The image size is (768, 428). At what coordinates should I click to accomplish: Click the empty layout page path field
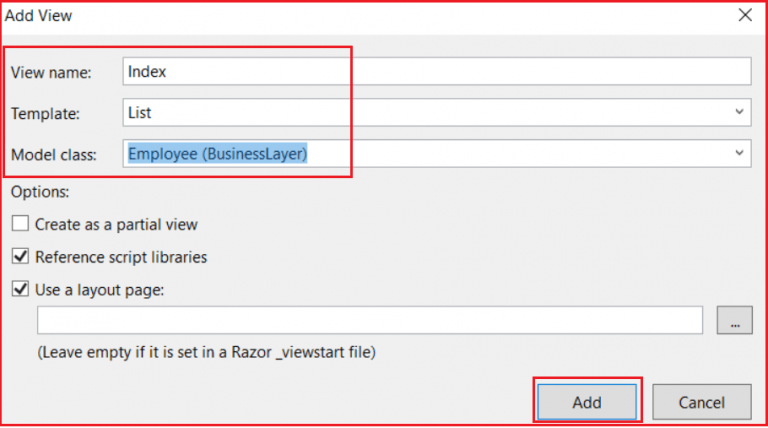(x=370, y=320)
